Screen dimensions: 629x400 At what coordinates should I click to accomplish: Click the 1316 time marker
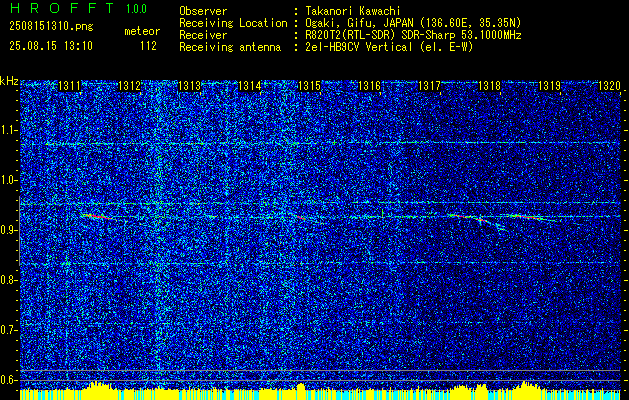[x=369, y=85]
